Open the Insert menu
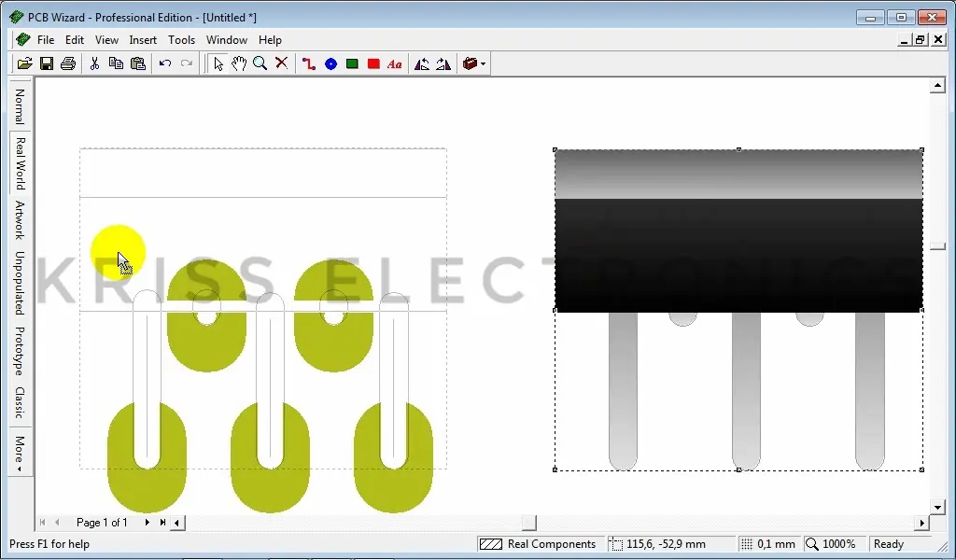Image resolution: width=956 pixels, height=560 pixels. (x=143, y=40)
